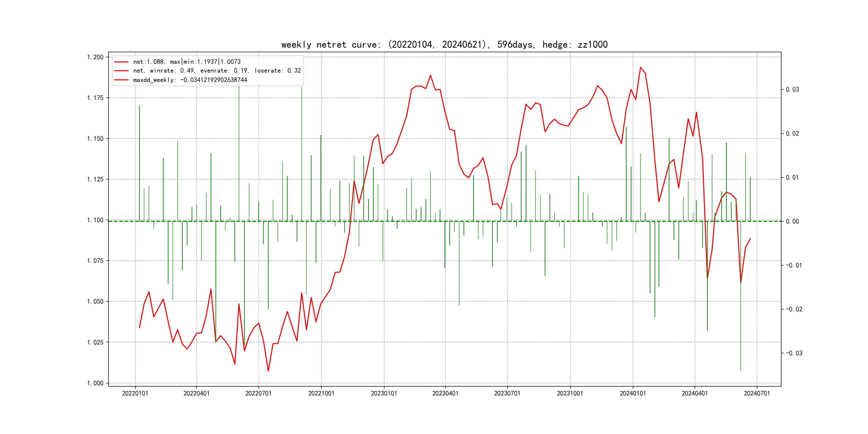Click the chart title text
The height and width of the screenshot is (434, 868).
click(x=444, y=45)
